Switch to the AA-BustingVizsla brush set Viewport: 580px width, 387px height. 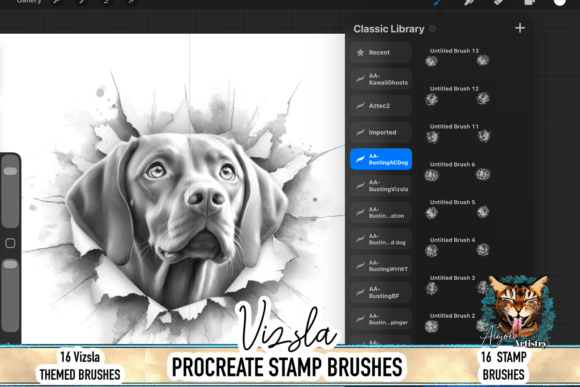(x=381, y=186)
